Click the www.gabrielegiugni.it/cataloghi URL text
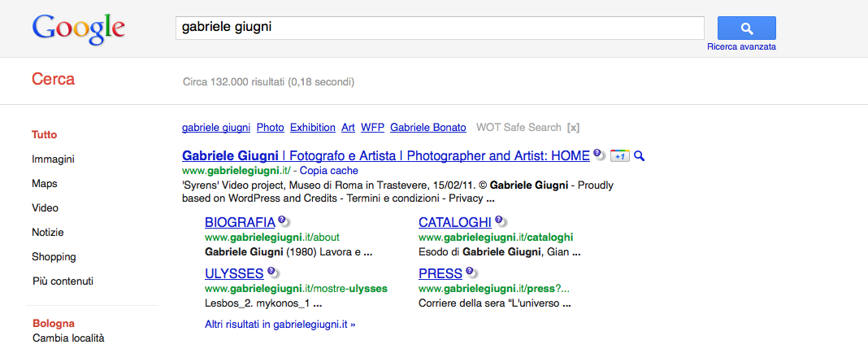This screenshot has height=349, width=868. coord(496,238)
